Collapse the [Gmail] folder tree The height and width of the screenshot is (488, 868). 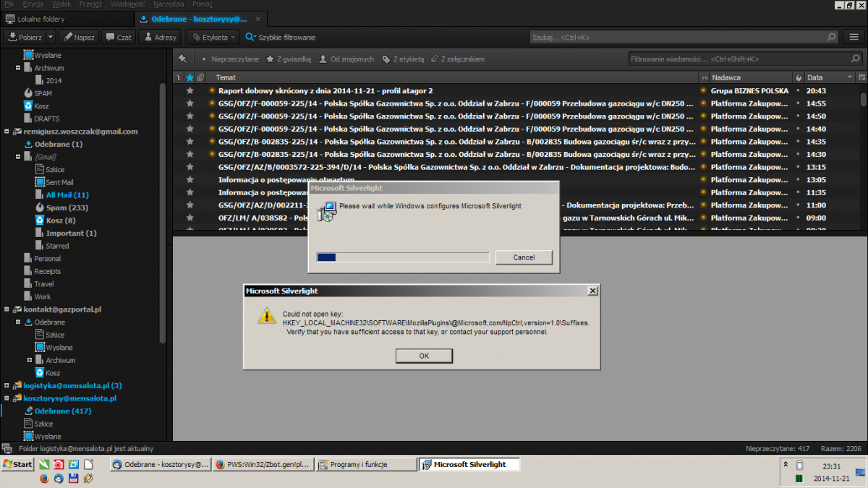click(18, 157)
